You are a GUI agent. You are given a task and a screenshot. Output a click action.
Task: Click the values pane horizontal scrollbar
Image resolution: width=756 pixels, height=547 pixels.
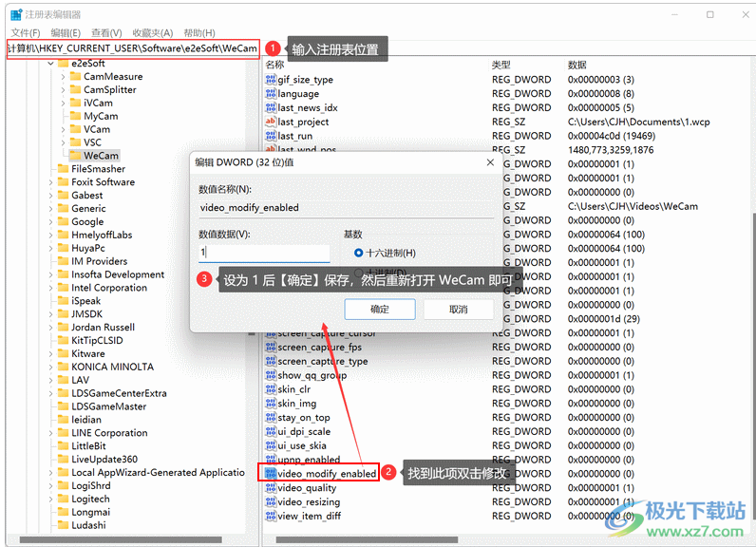pos(367,539)
